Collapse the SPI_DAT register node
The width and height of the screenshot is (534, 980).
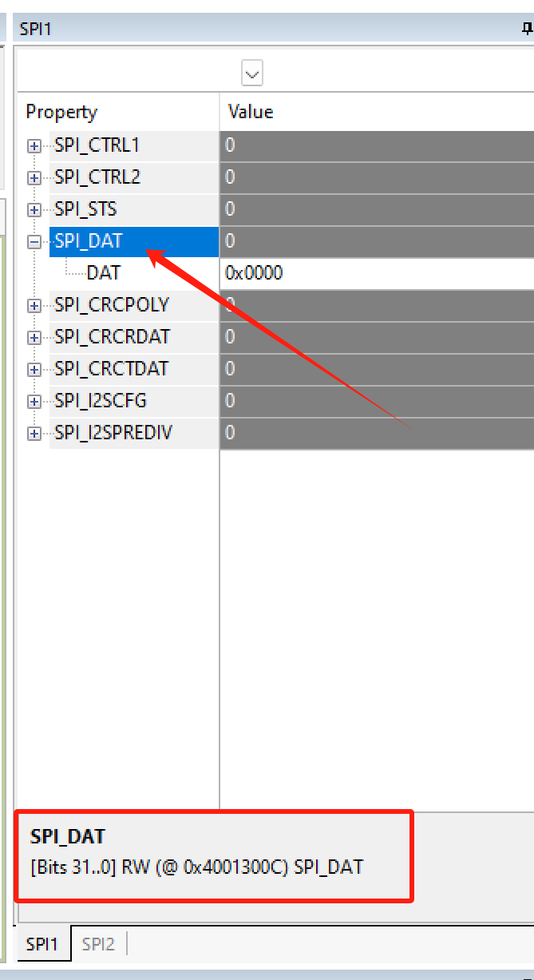34,242
